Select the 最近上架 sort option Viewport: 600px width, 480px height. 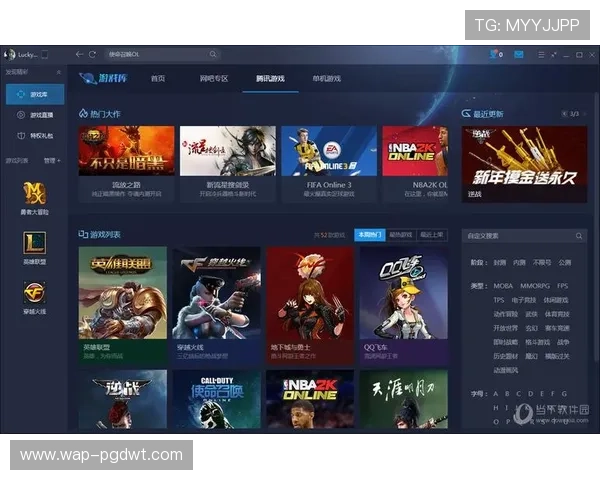pos(431,235)
